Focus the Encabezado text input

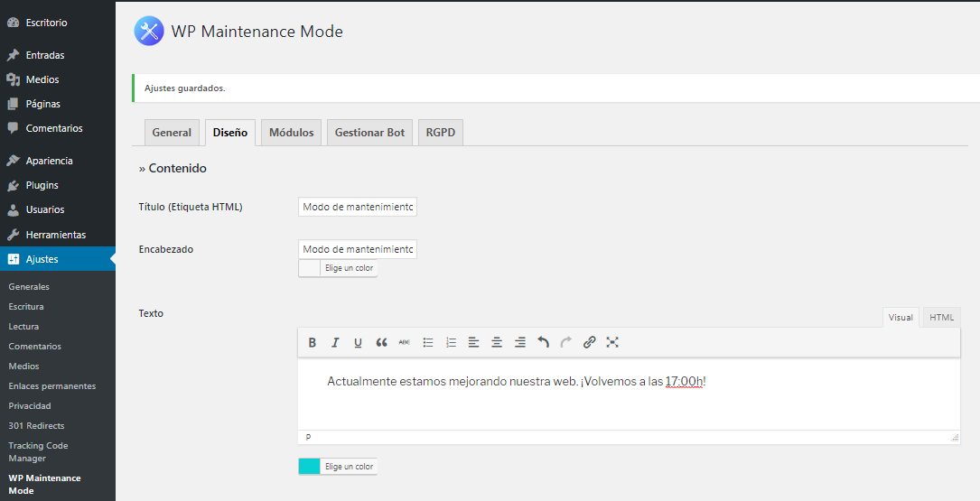click(358, 249)
